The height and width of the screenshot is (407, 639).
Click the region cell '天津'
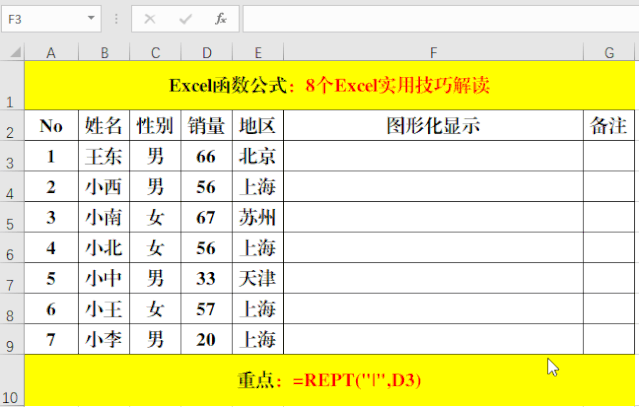(258, 278)
